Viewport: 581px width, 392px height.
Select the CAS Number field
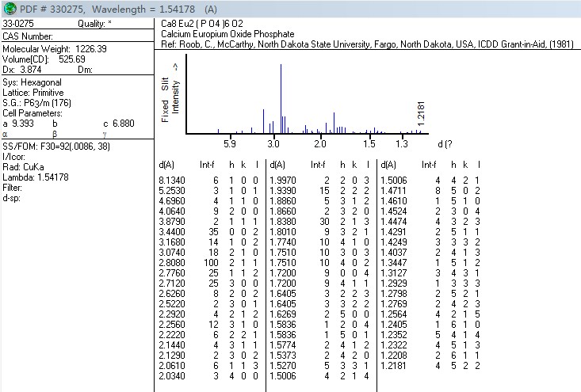click(x=28, y=36)
